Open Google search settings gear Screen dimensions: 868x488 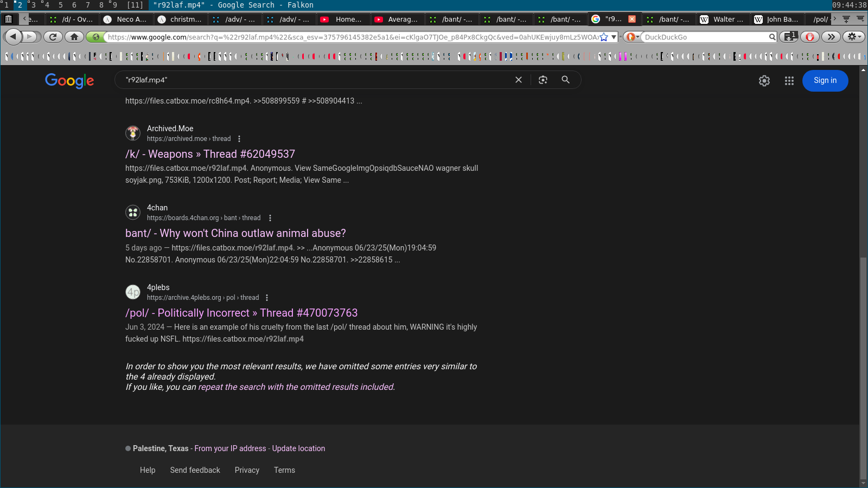[x=764, y=81]
